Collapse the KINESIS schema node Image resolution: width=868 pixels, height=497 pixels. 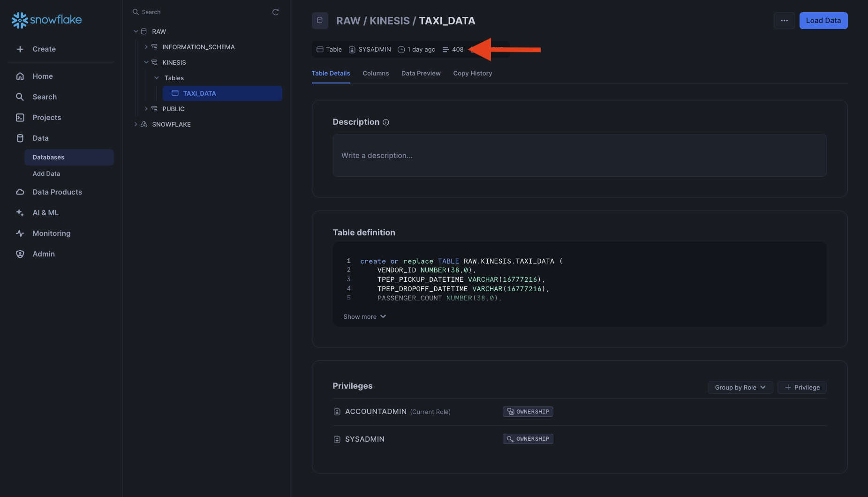tap(146, 62)
